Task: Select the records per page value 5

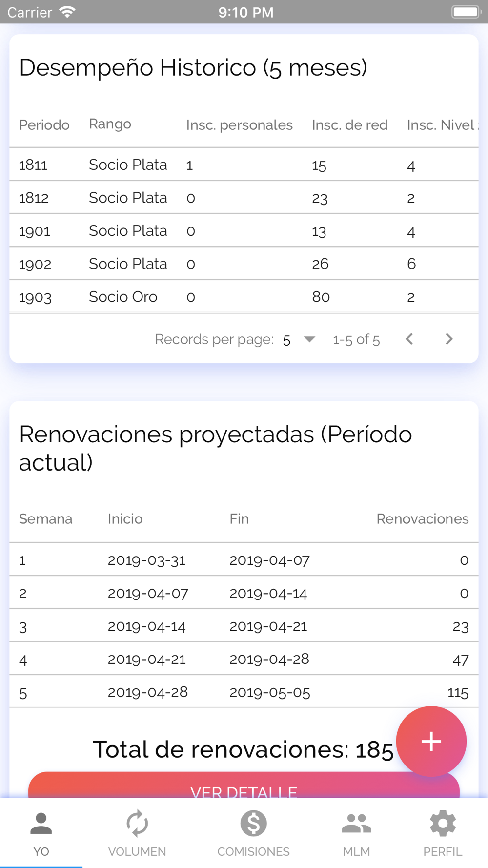Action: tap(286, 340)
